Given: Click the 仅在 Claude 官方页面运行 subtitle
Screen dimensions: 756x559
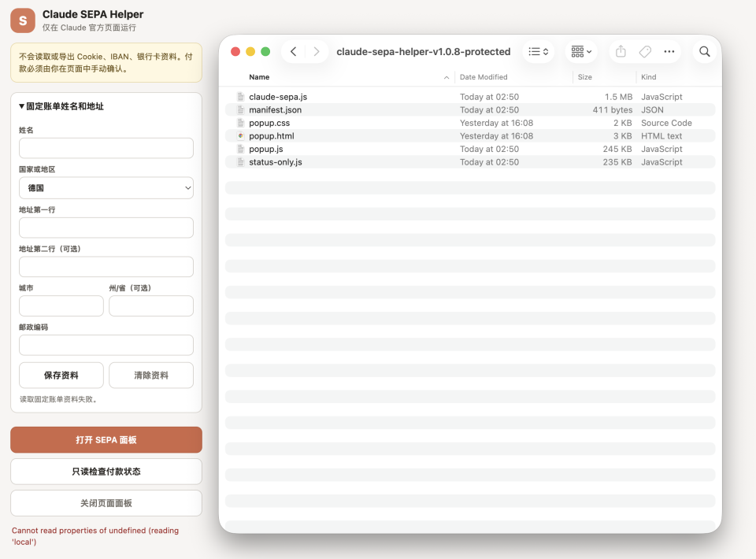Looking at the screenshot, I should (x=89, y=28).
